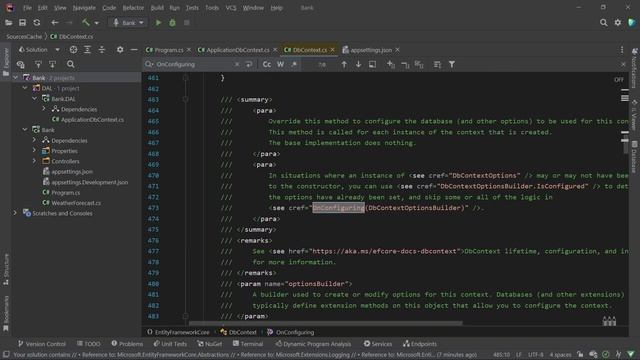Hide the Solution panel with minus icon

click(x=134, y=50)
